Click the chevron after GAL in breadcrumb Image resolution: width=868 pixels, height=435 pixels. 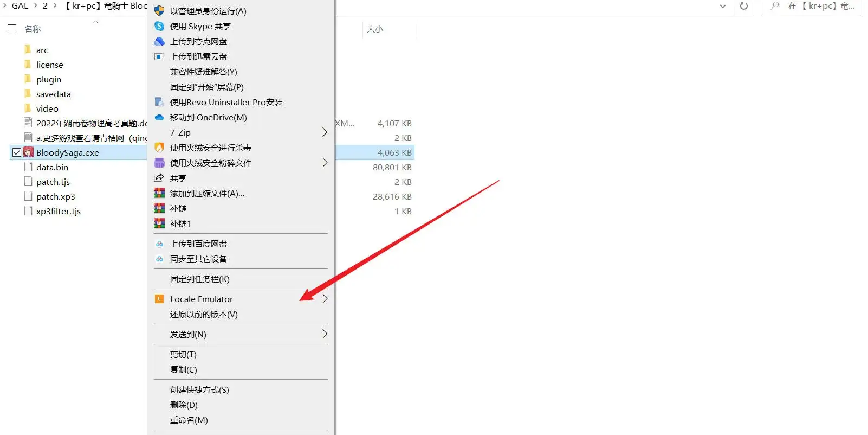click(x=36, y=5)
